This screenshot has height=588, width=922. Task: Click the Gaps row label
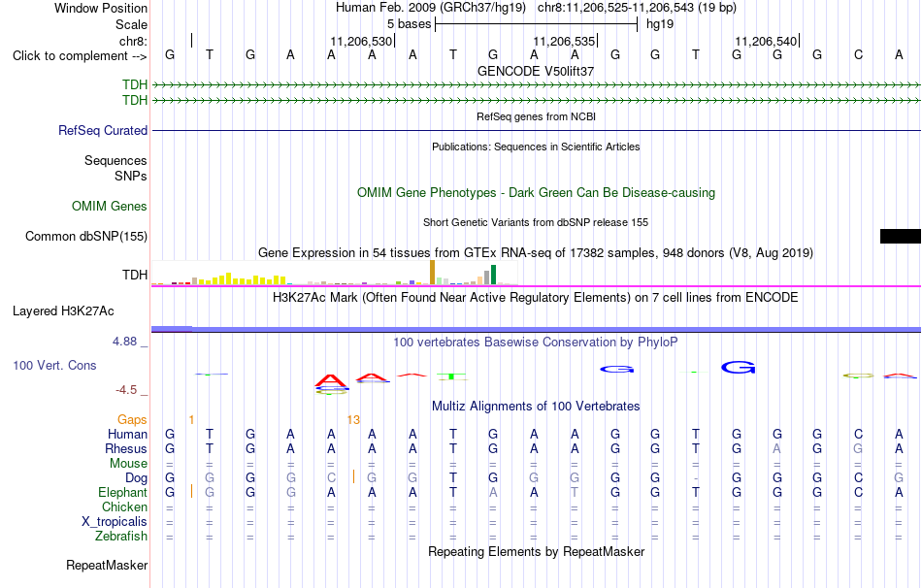132,420
